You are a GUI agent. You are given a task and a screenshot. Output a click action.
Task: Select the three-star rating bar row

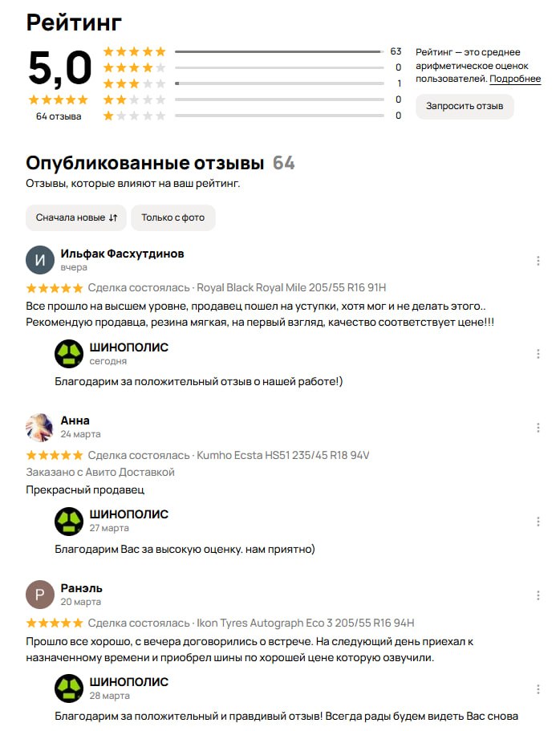252,83
